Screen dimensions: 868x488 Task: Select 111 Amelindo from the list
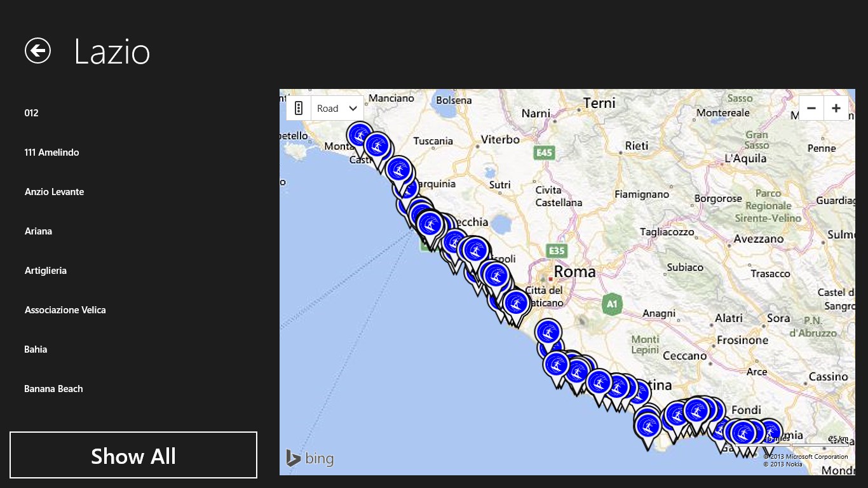coord(52,152)
